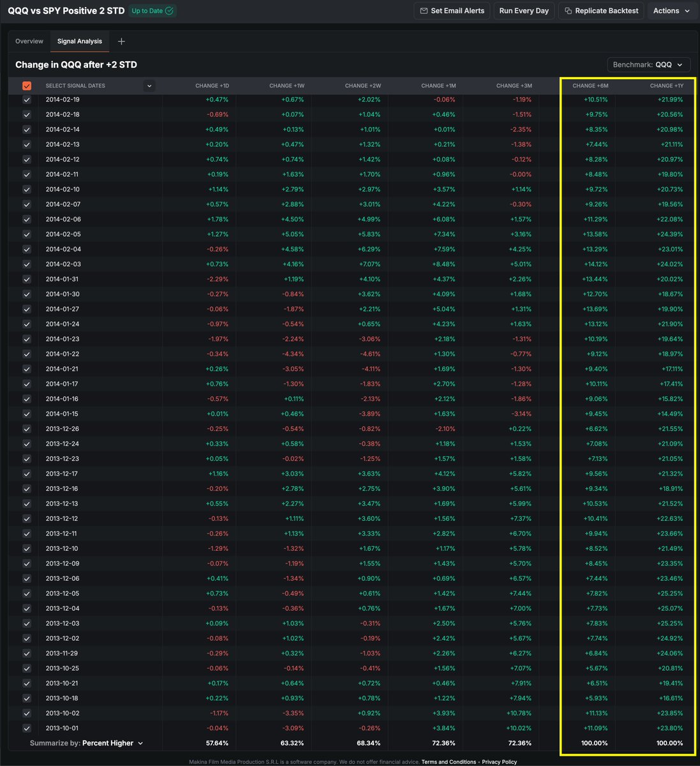The width and height of the screenshot is (700, 766).
Task: Click the 2014-02-06 signal date
Action: 63,220
